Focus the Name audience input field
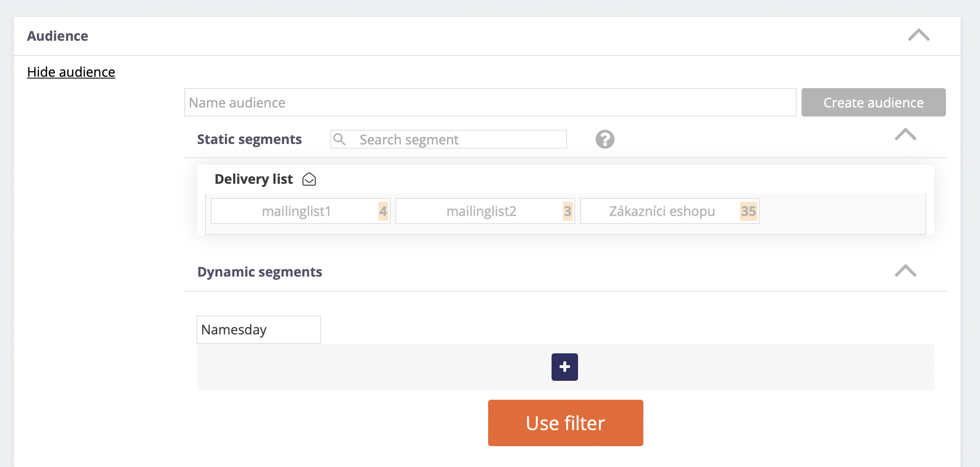The width and height of the screenshot is (980, 467). (x=490, y=102)
